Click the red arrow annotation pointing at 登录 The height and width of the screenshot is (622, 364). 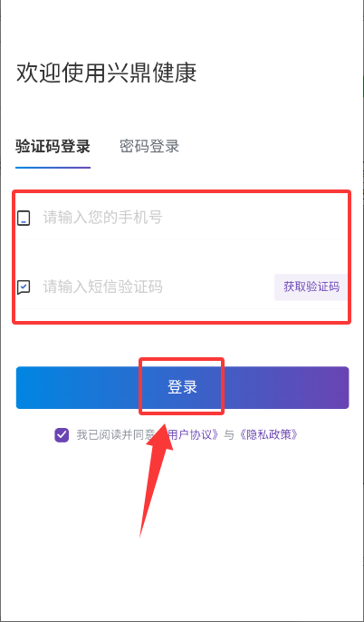(x=158, y=480)
